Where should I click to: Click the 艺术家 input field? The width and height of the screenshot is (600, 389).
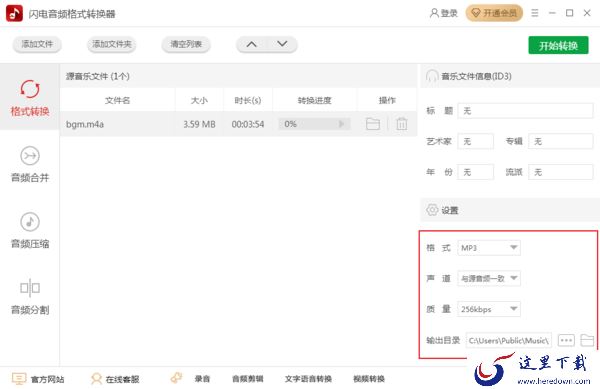point(476,142)
